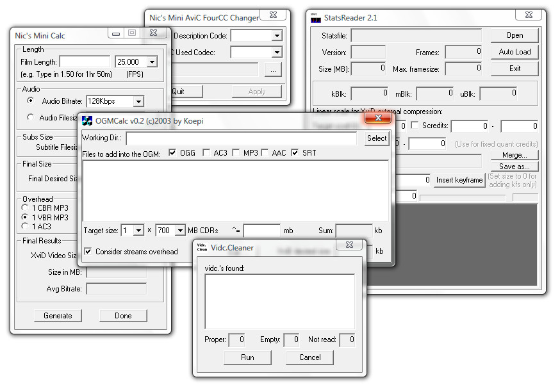
Task: Close the OGMCalc window
Action: point(378,118)
